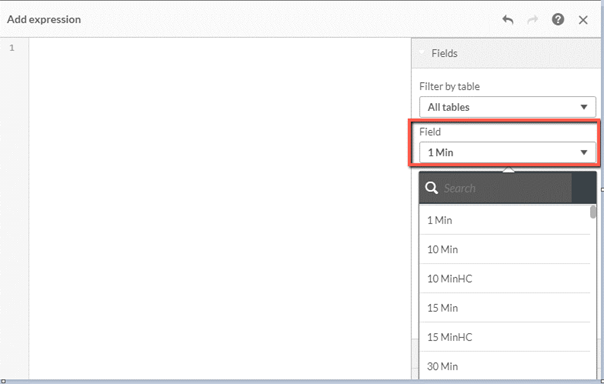This screenshot has width=604, height=384.
Task: Pick the 30 Min field option
Action: 505,366
